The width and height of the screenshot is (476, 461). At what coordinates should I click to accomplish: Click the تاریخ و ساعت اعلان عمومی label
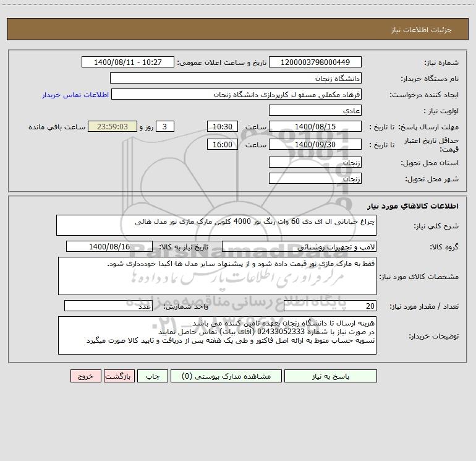[221, 62]
